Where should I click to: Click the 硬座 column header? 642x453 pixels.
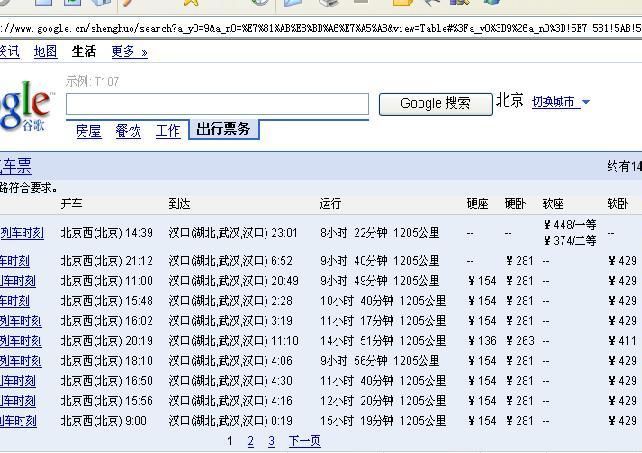pos(477,203)
